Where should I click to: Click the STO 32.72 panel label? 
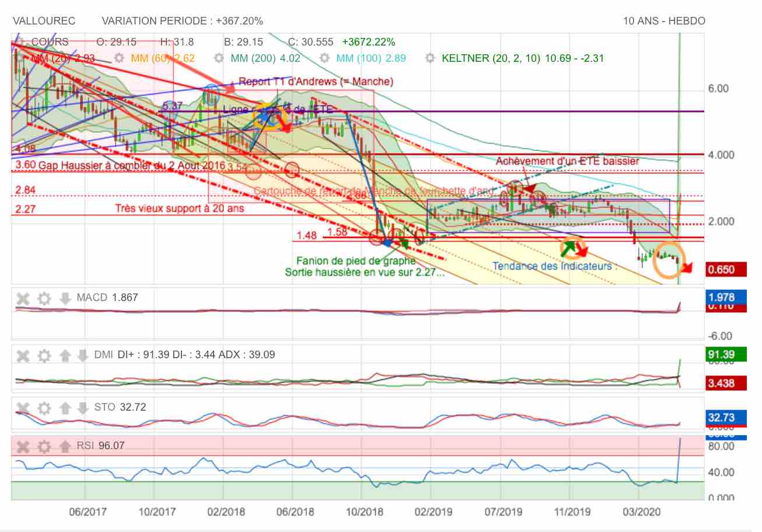tap(120, 407)
